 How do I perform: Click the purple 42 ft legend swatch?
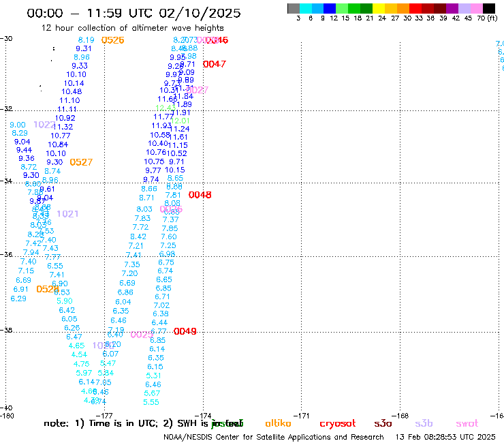452,8
